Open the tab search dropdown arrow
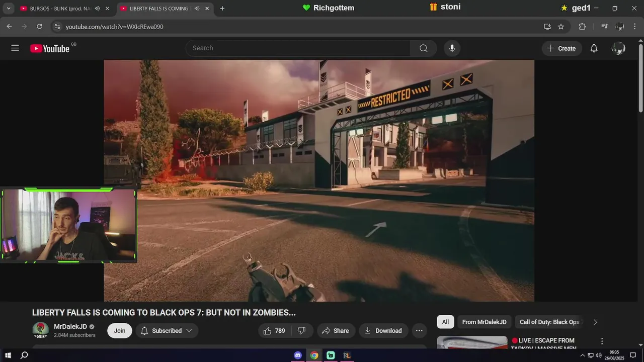This screenshot has height=362, width=644. [9, 9]
